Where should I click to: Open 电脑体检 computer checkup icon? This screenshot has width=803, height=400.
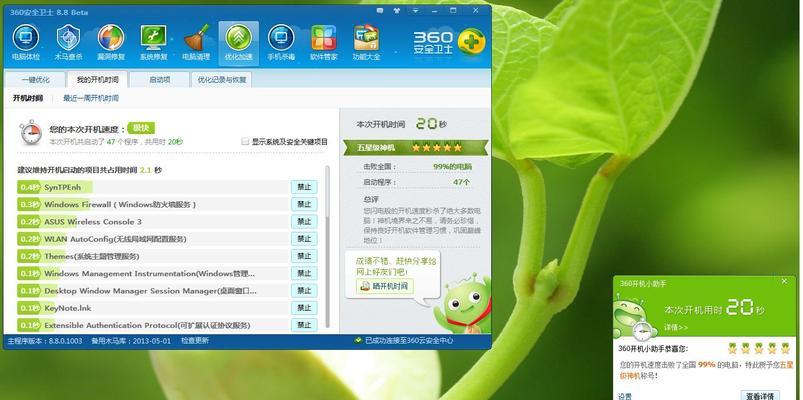26,42
